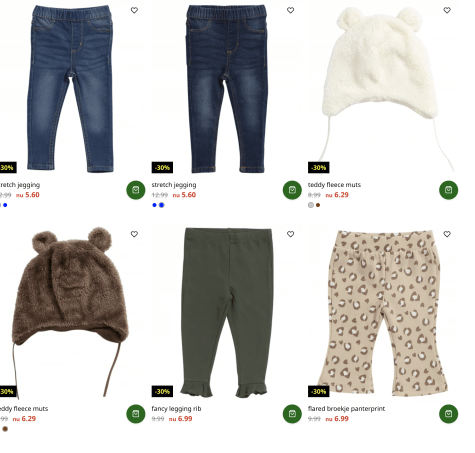View the leopard print flared pants image

[383, 313]
